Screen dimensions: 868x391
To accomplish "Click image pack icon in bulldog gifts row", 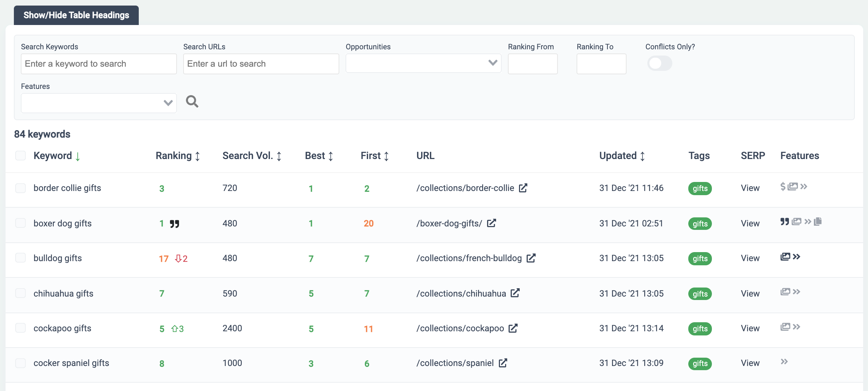I will (785, 257).
